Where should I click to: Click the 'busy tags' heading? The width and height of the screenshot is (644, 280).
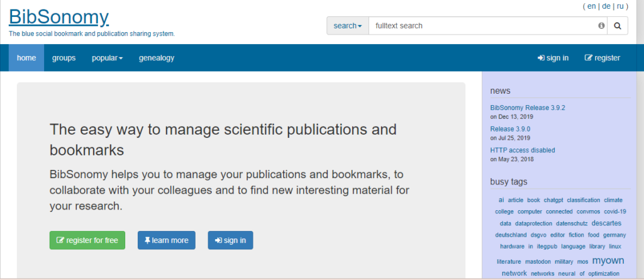[509, 181]
